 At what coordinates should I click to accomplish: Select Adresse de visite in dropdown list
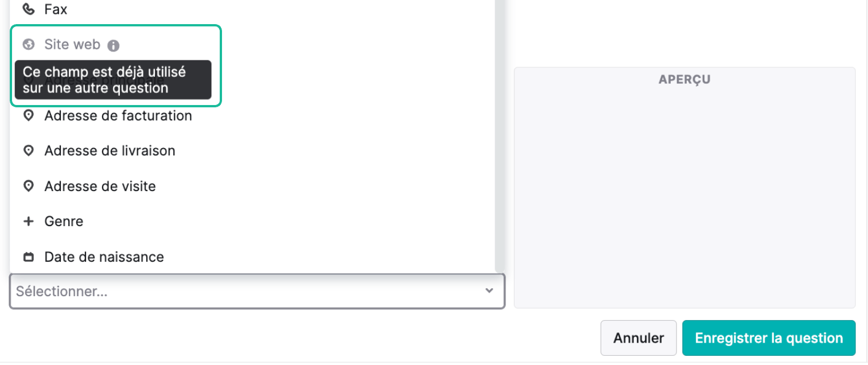252,187
